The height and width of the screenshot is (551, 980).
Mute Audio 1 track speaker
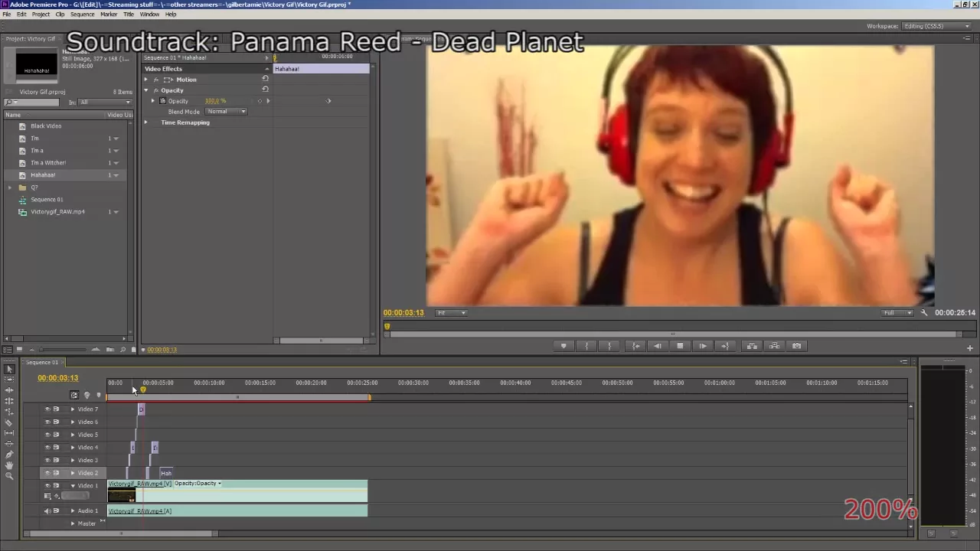47,510
